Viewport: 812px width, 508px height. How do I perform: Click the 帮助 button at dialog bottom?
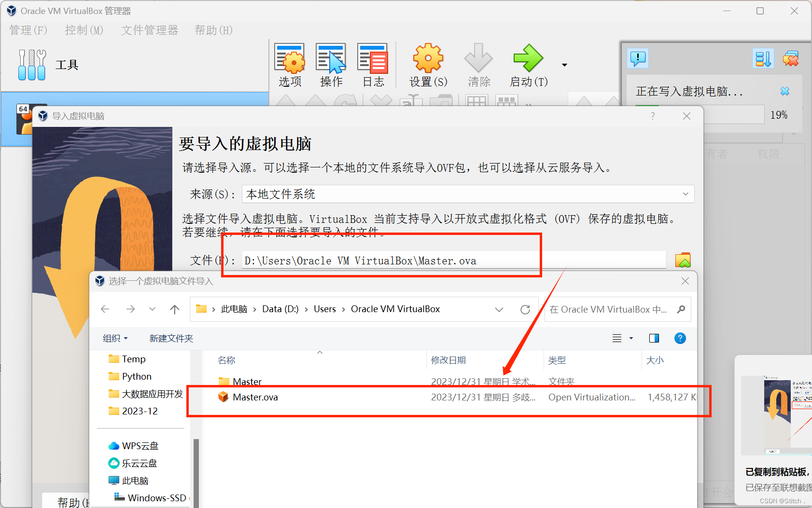pos(66,501)
